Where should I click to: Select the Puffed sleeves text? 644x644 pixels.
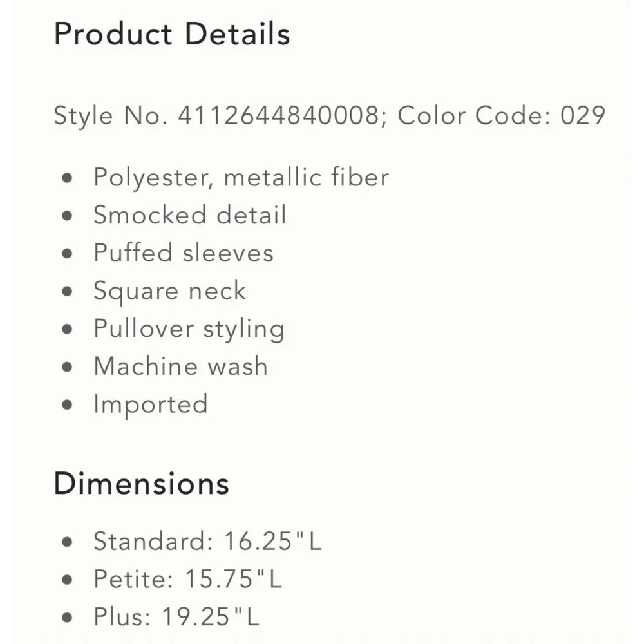[183, 252]
